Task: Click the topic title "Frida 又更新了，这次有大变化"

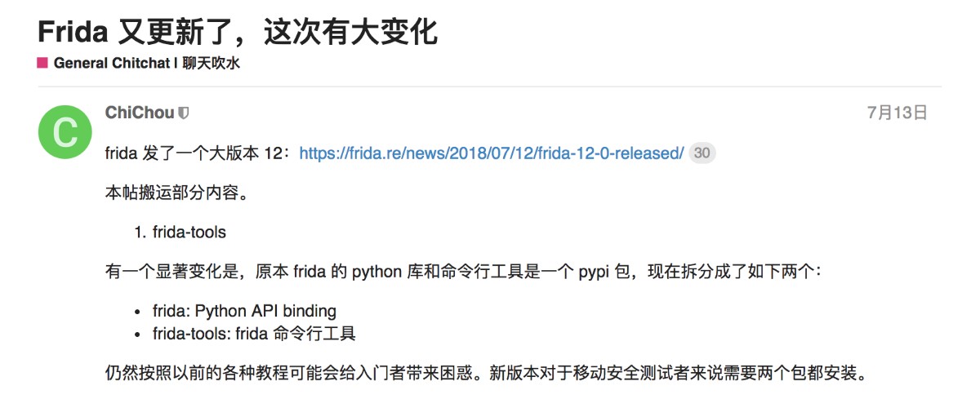Action: (x=238, y=31)
